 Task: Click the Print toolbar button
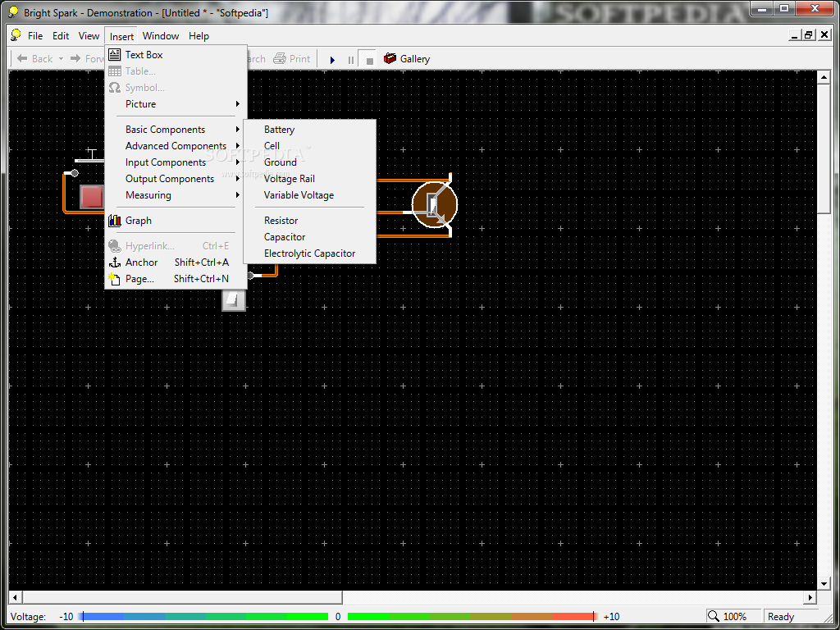click(x=291, y=58)
